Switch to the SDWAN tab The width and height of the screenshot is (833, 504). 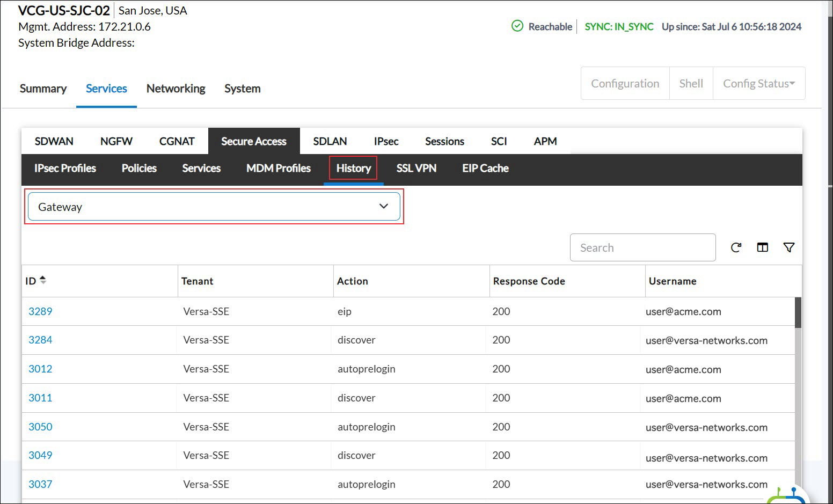pyautogui.click(x=54, y=141)
